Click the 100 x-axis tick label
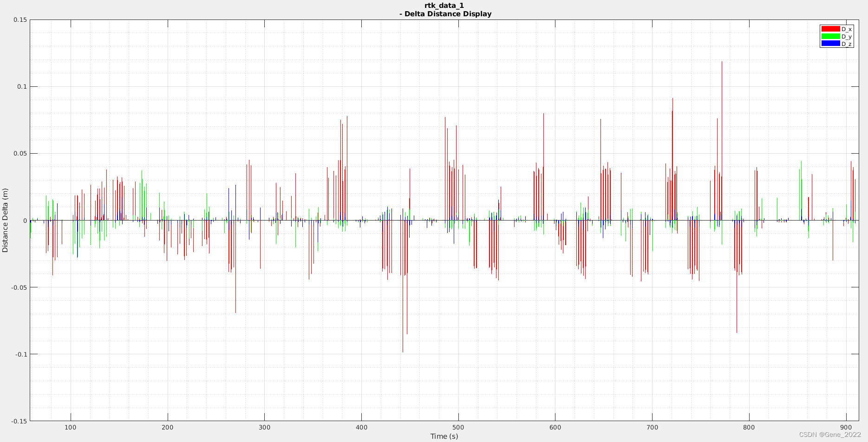Screen dimensions: 868x442 pyautogui.click(x=71, y=427)
